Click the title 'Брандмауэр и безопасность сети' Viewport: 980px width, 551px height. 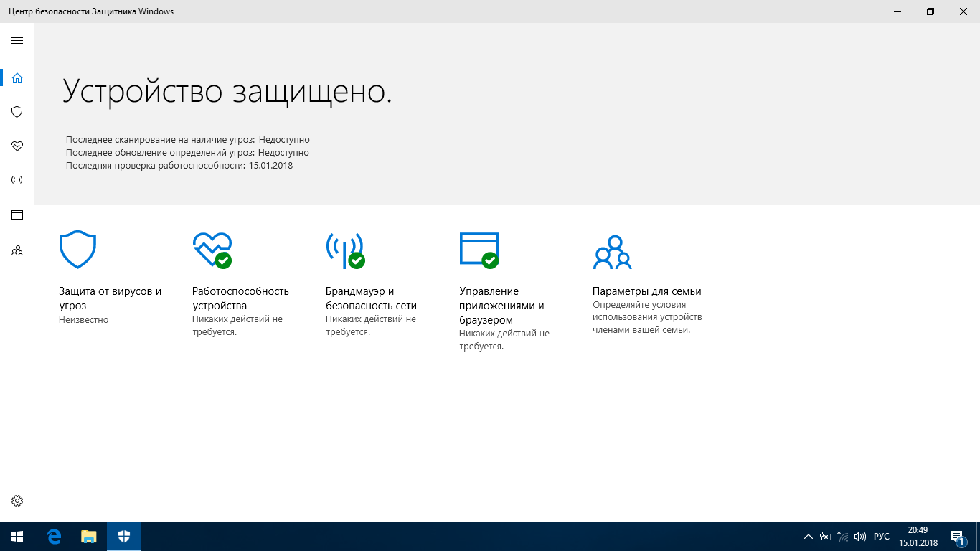click(x=371, y=298)
